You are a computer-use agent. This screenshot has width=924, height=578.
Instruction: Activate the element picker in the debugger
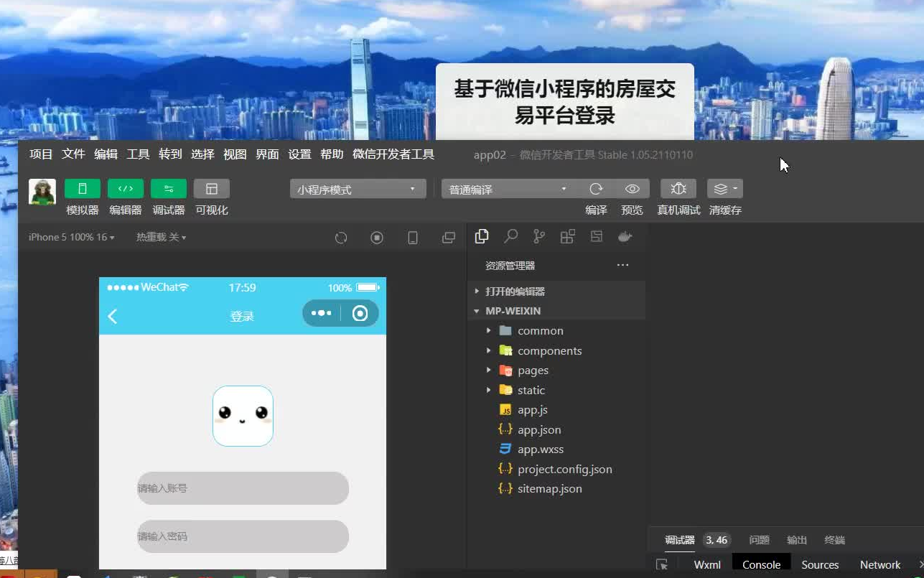tap(662, 564)
